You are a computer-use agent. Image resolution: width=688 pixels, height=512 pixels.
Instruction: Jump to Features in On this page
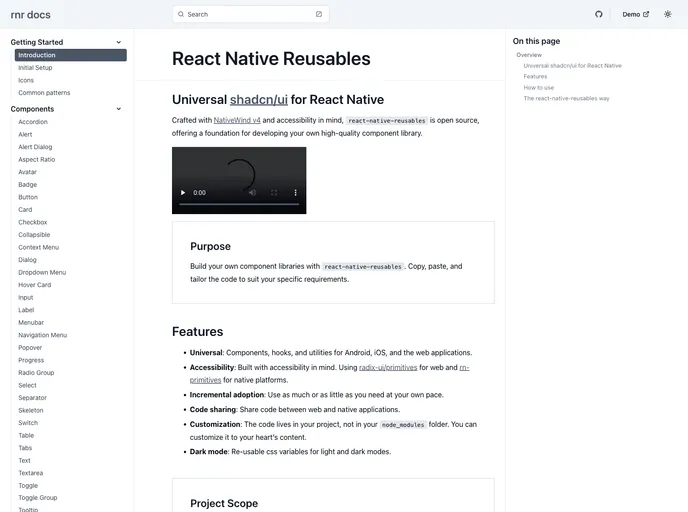[535, 76]
